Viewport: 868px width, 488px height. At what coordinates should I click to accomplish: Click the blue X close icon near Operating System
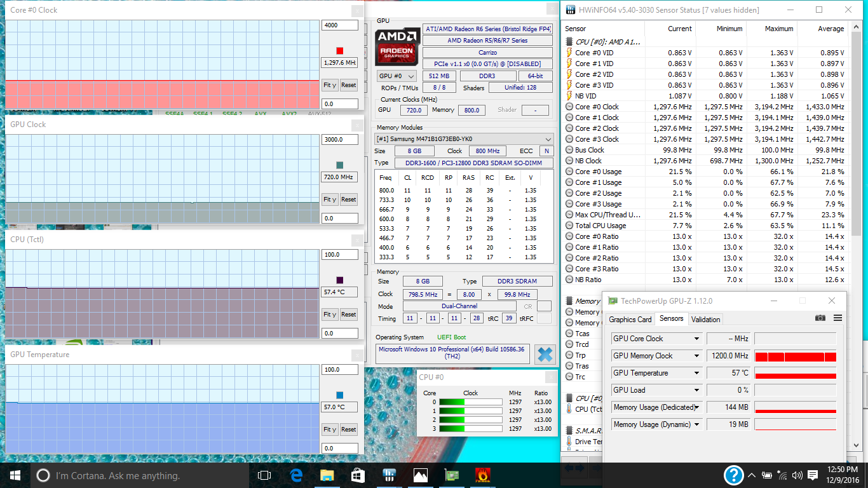coord(545,355)
